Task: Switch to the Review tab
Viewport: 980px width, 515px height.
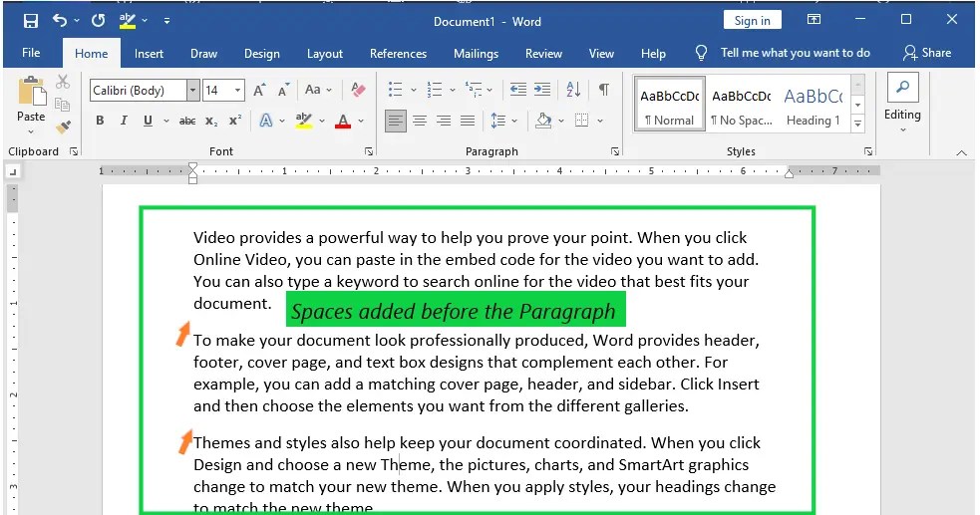Action: (x=543, y=54)
